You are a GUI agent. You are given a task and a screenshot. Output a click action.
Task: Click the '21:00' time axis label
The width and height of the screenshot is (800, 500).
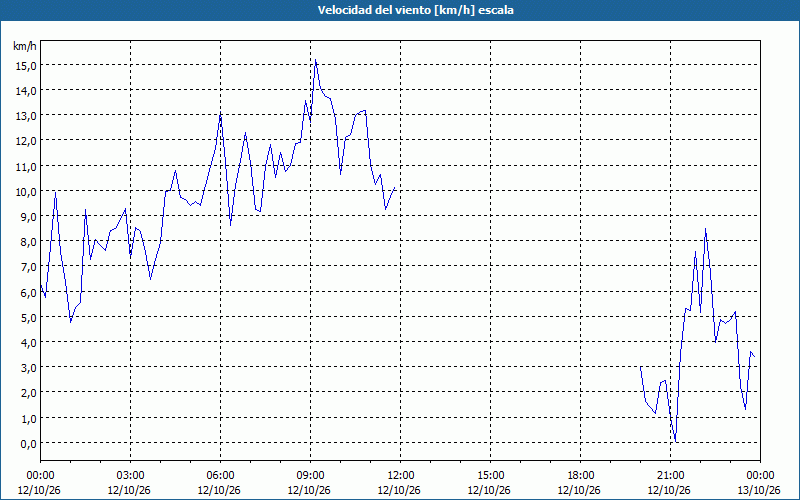click(x=670, y=476)
